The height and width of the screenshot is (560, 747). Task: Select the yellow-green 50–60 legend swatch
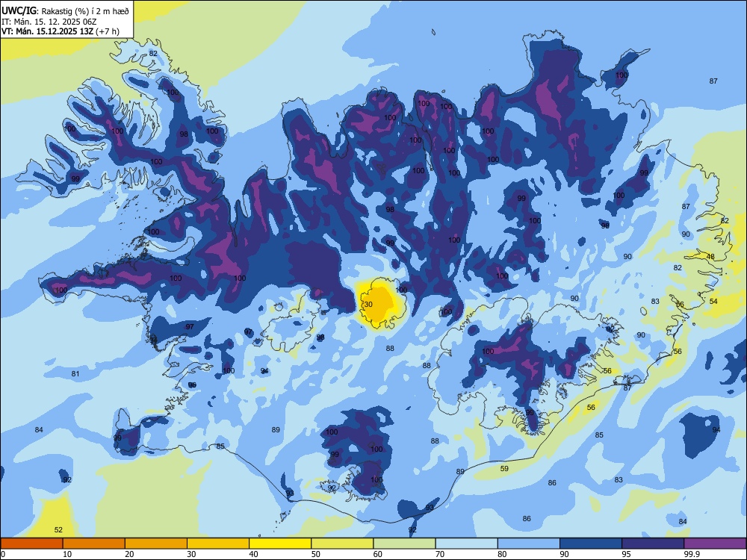click(x=342, y=544)
